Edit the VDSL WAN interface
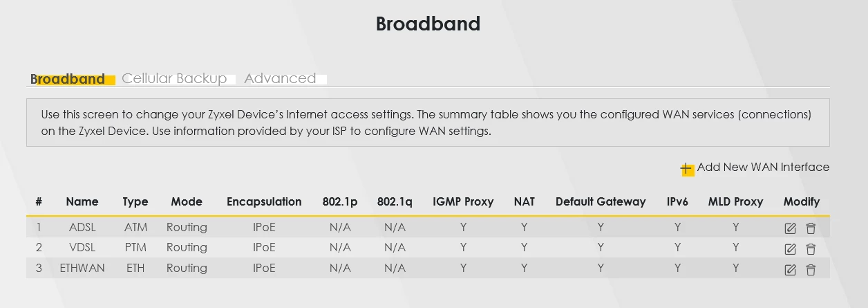868x308 pixels. (790, 249)
